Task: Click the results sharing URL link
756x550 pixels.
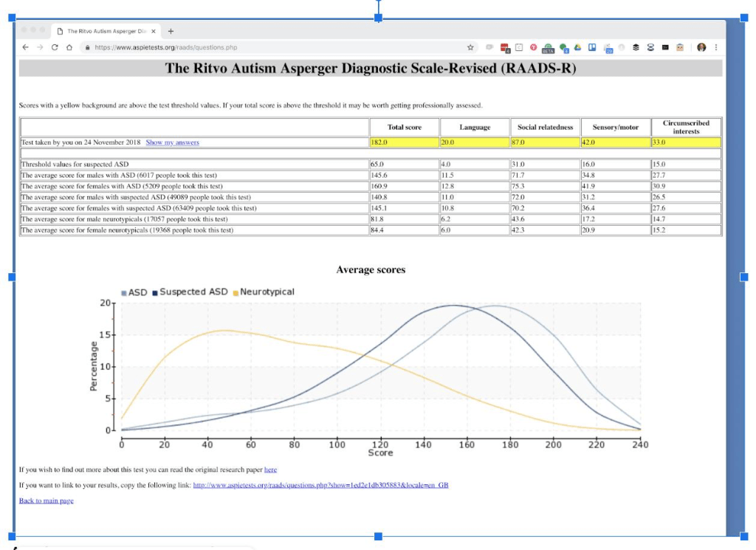Action: click(320, 485)
